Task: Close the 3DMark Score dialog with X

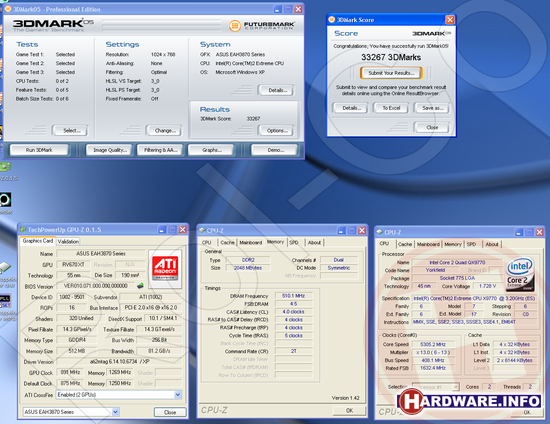Action: [x=450, y=20]
